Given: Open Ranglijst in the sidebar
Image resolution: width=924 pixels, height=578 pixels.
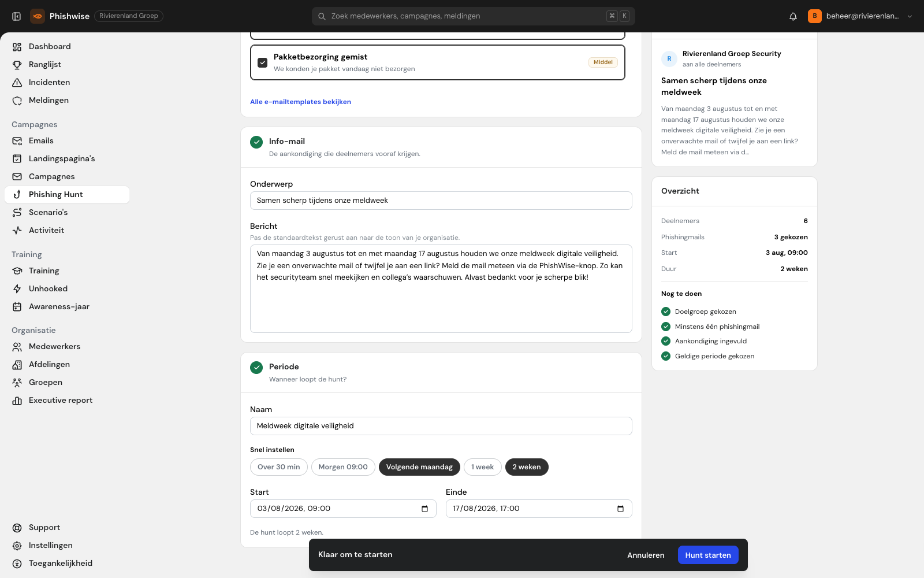Looking at the screenshot, I should (67, 65).
